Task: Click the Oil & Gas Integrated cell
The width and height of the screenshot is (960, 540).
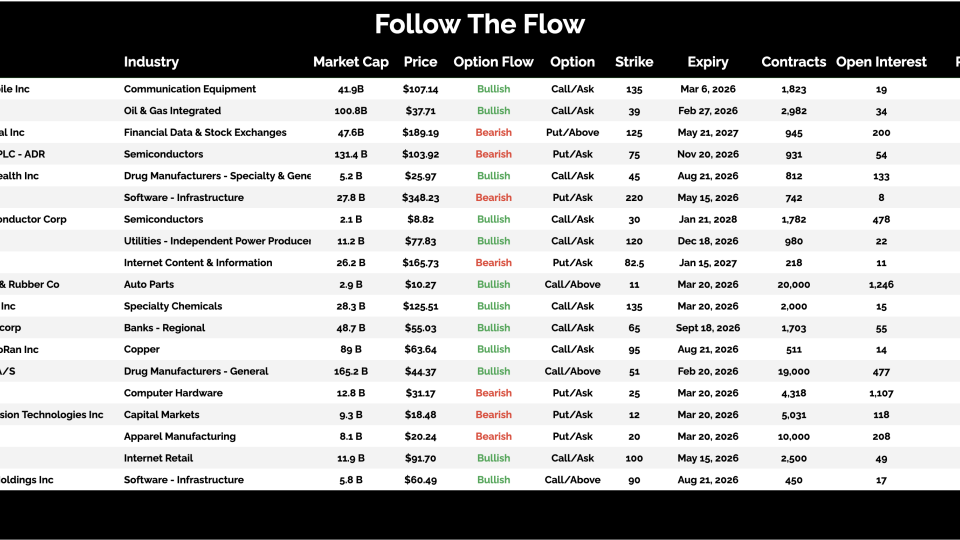Action: coord(172,111)
